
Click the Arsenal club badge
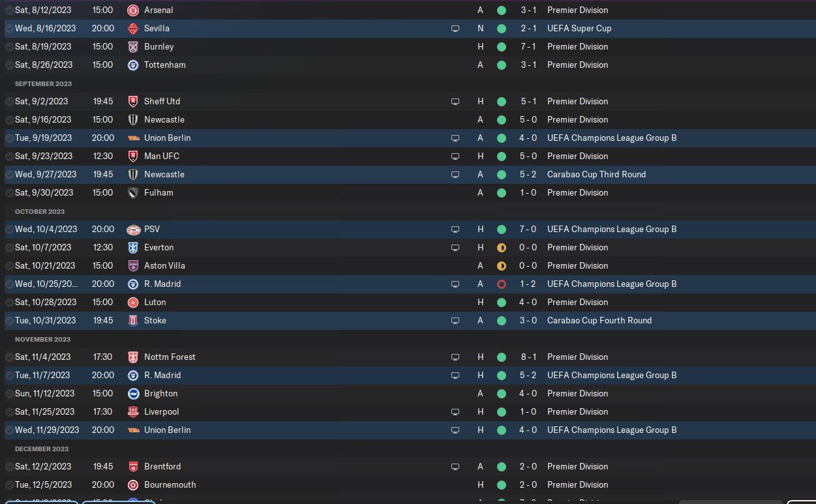pyautogui.click(x=133, y=10)
